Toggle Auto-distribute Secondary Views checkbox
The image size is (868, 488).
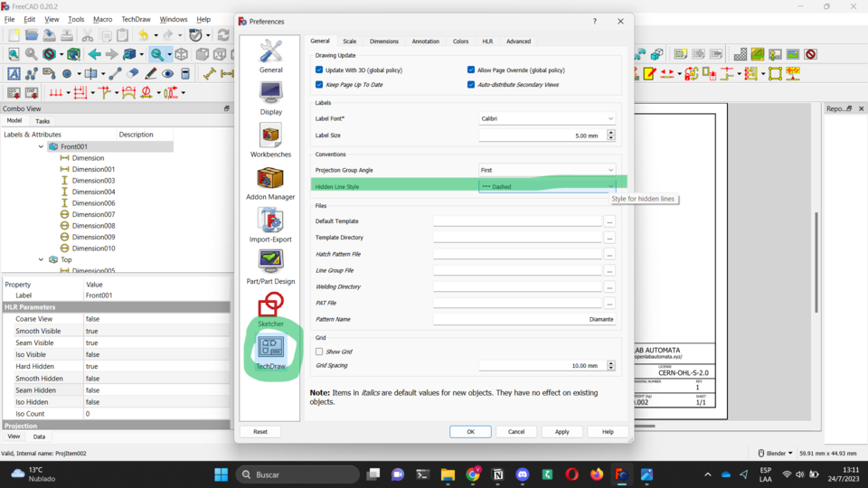(x=471, y=85)
